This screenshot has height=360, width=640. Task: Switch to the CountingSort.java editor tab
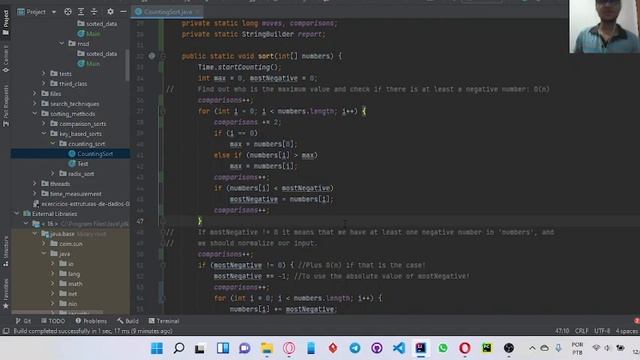point(167,12)
